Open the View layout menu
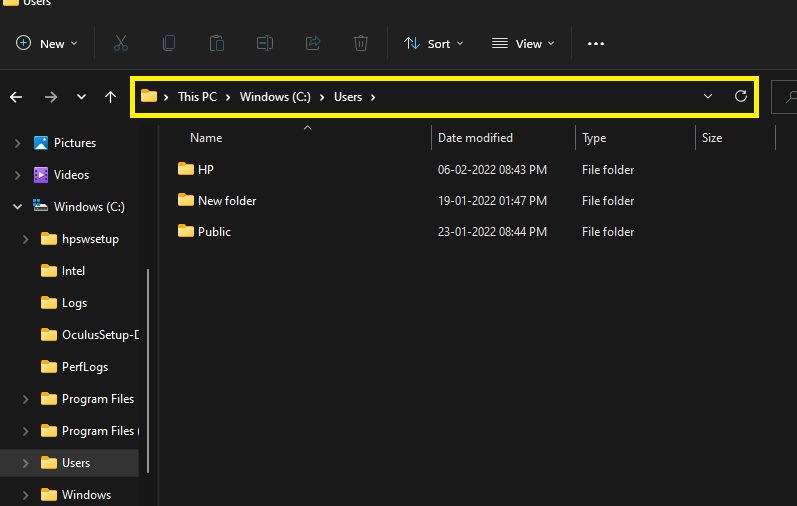 point(523,43)
